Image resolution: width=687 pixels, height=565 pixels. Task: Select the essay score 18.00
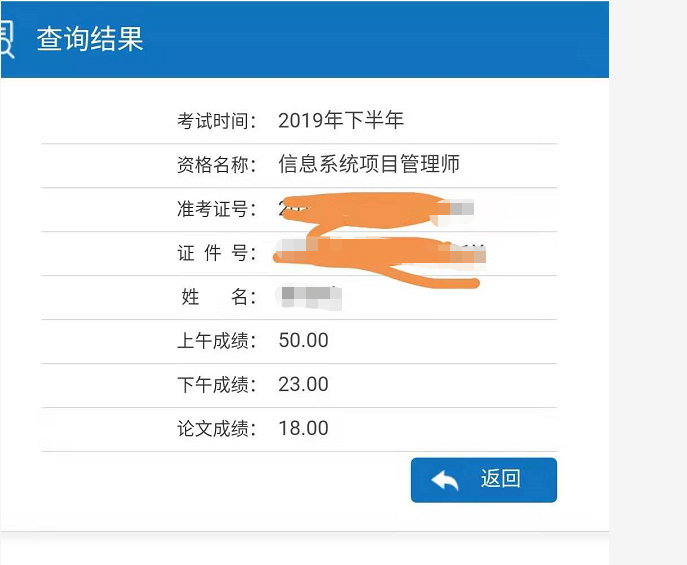304,429
